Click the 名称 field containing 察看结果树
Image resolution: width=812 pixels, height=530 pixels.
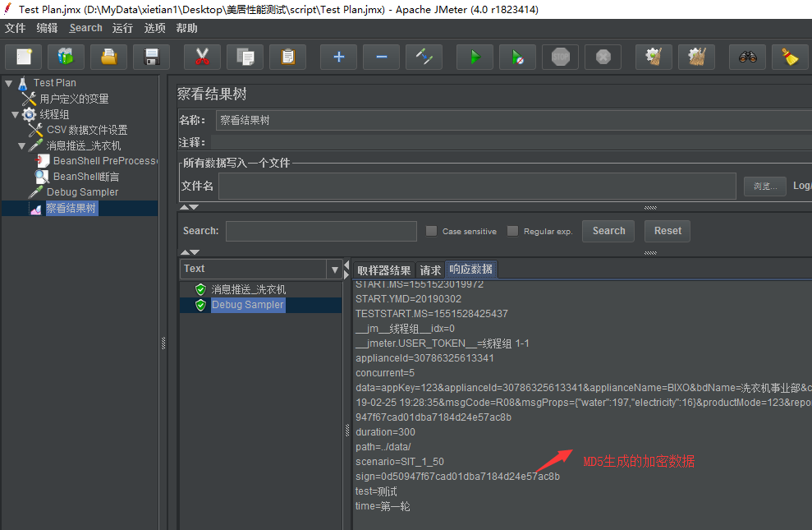[514, 121]
